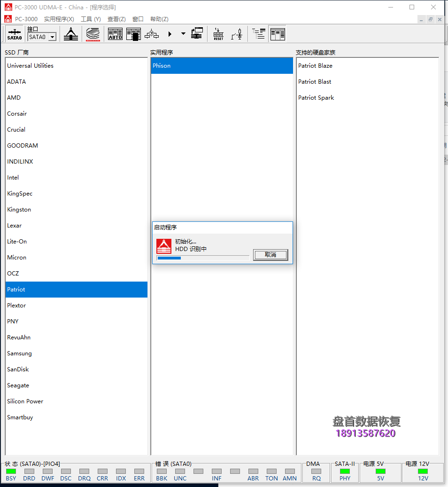Viewport: 448px width, 487px height.
Task: Open the 窗口 menu
Action: 138,19
